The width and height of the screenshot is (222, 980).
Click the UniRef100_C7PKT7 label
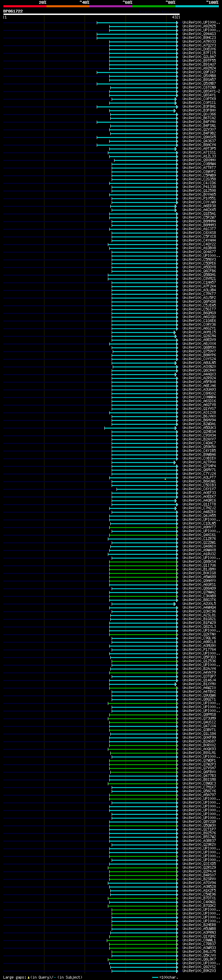tap(199, 294)
